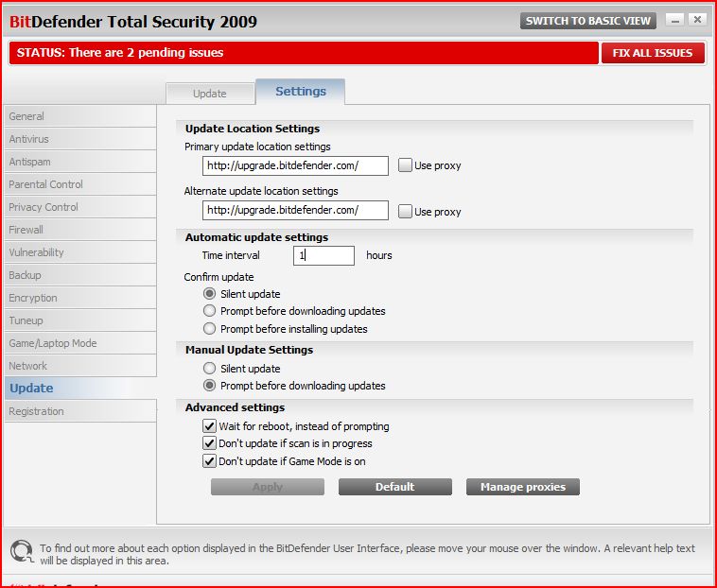The height and width of the screenshot is (588, 717).
Task: Minimize the BitDefender window
Action: coord(674,20)
